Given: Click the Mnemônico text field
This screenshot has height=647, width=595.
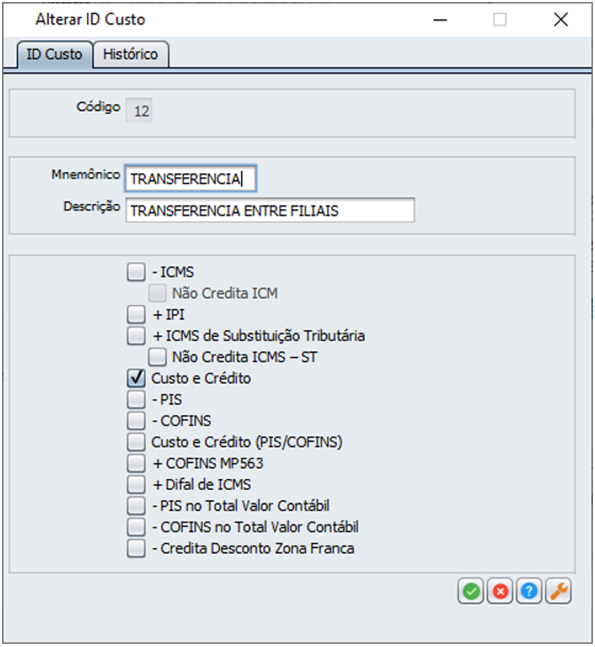Looking at the screenshot, I should pyautogui.click(x=191, y=178).
